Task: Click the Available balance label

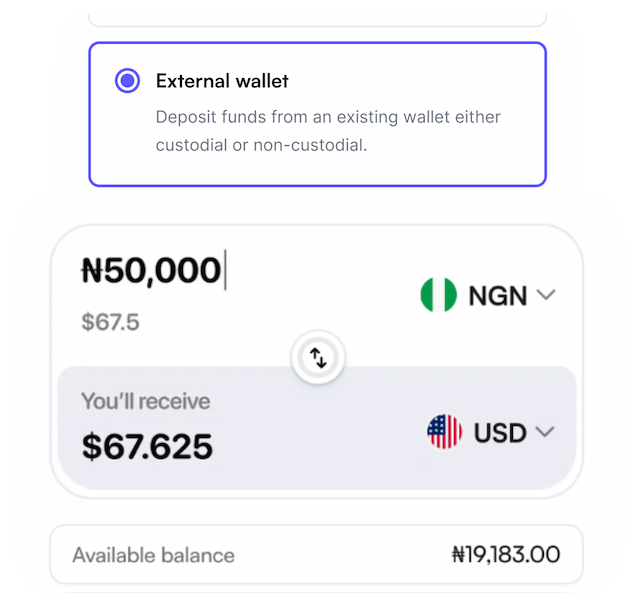Action: [153, 555]
